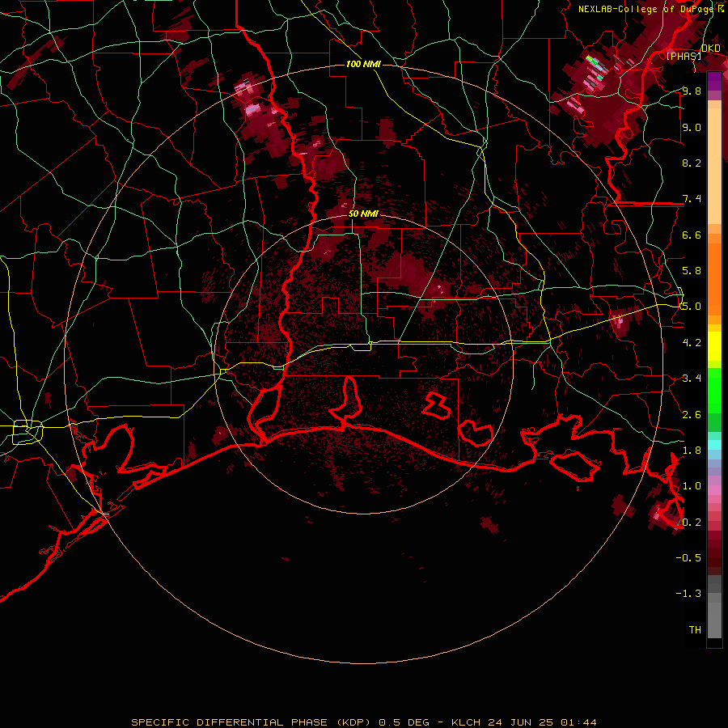The height and width of the screenshot is (728, 728).
Task: Click the dark orange band of the color scale
Action: tap(714, 280)
